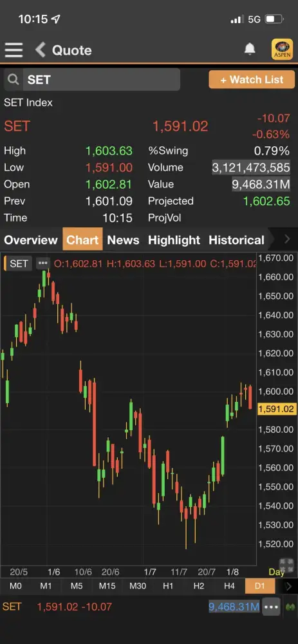Open the News tab
The height and width of the screenshot is (644, 298).
click(x=123, y=240)
